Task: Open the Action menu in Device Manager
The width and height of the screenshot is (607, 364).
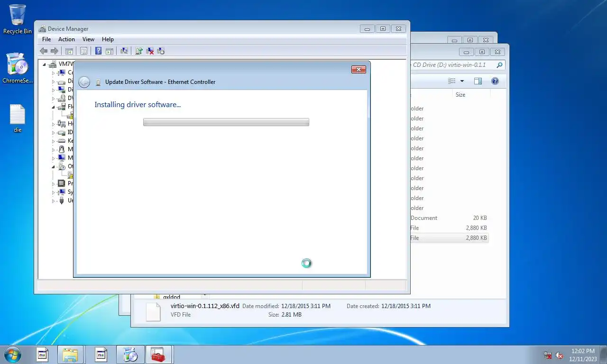Action: (x=66, y=39)
